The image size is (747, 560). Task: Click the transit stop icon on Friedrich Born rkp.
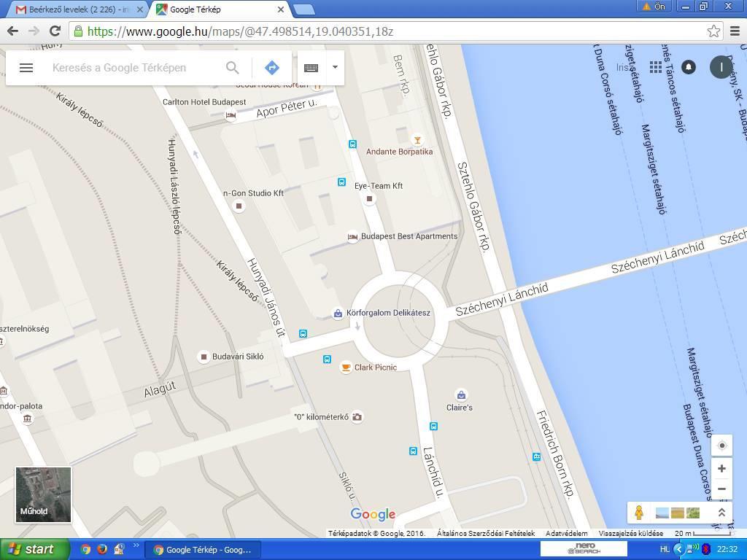point(536,456)
